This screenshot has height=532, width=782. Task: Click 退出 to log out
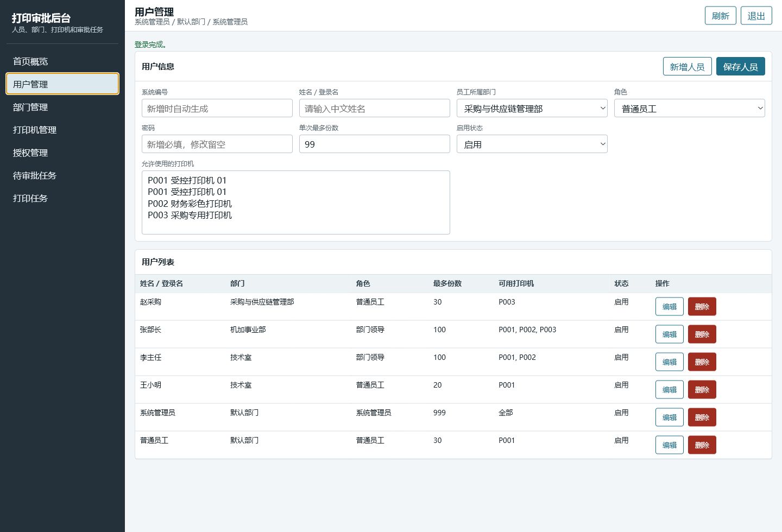756,16
